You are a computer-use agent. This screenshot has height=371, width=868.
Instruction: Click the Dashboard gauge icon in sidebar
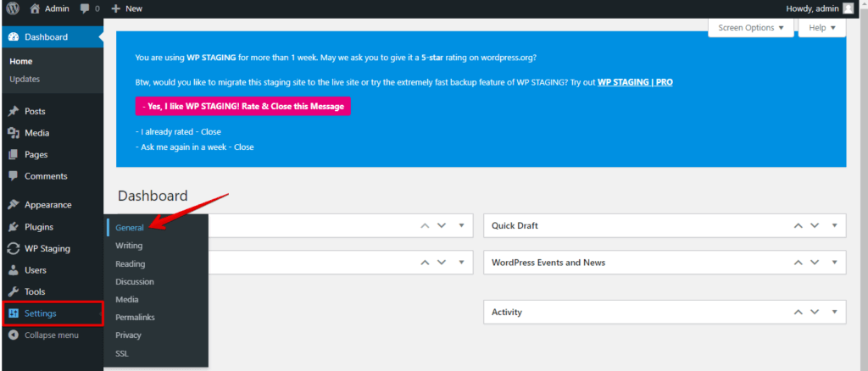14,37
